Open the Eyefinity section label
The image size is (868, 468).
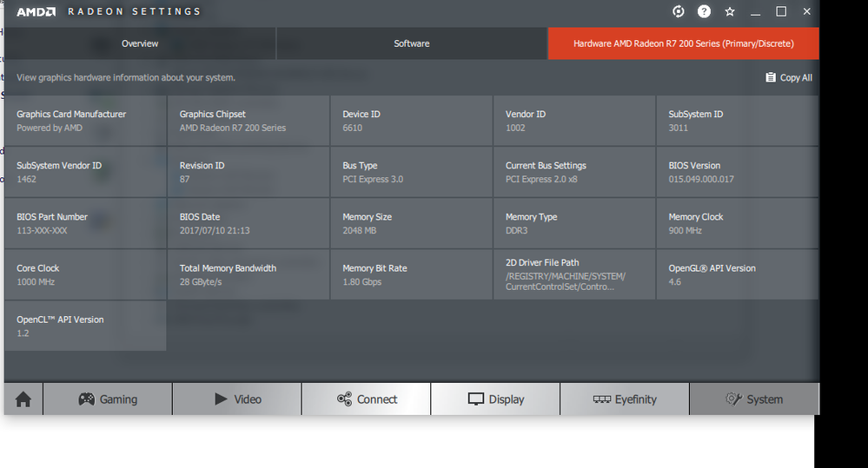tap(635, 399)
